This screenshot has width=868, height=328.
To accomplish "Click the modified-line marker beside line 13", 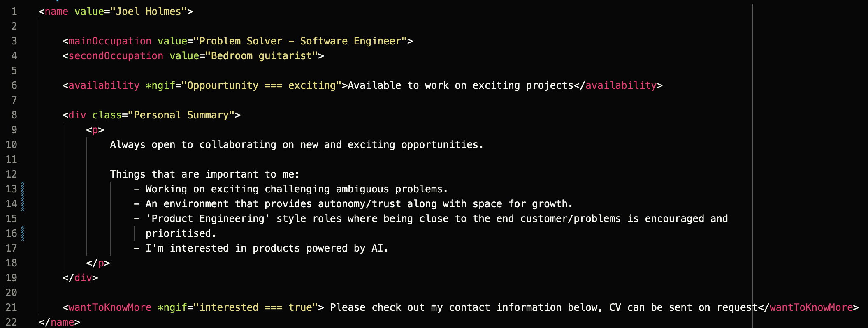I will tap(23, 189).
